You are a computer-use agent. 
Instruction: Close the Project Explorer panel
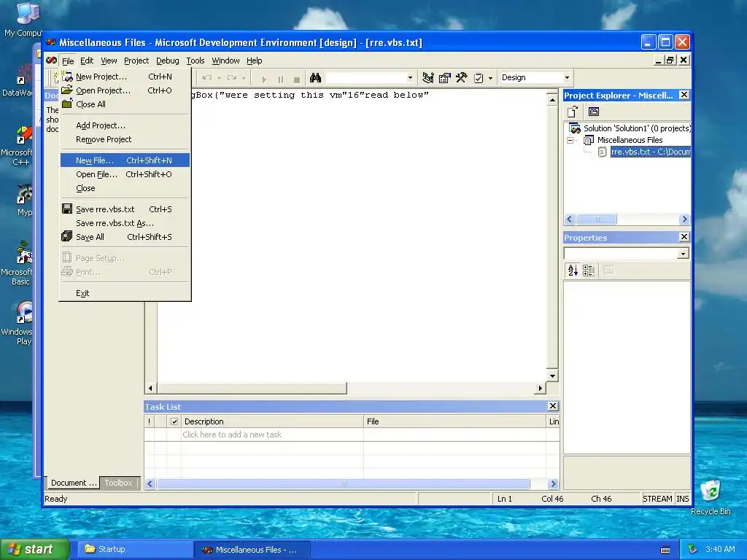pos(684,95)
